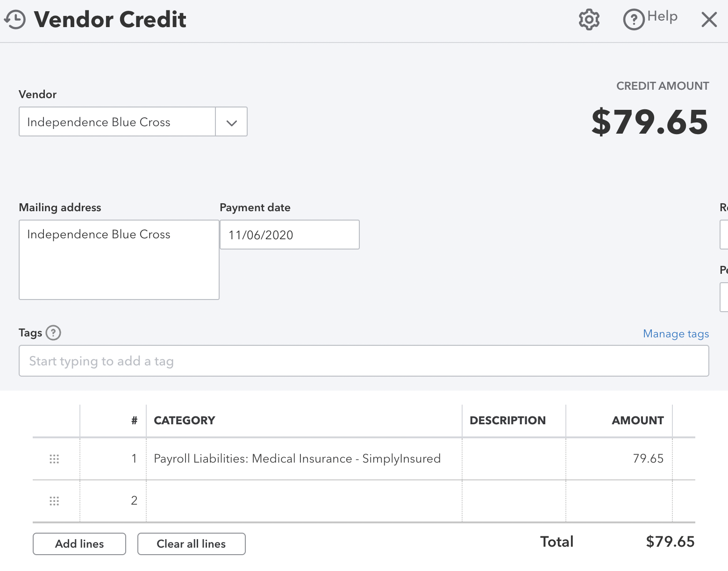Grab the drag handle on line 2
This screenshot has height=571, width=728.
(54, 500)
